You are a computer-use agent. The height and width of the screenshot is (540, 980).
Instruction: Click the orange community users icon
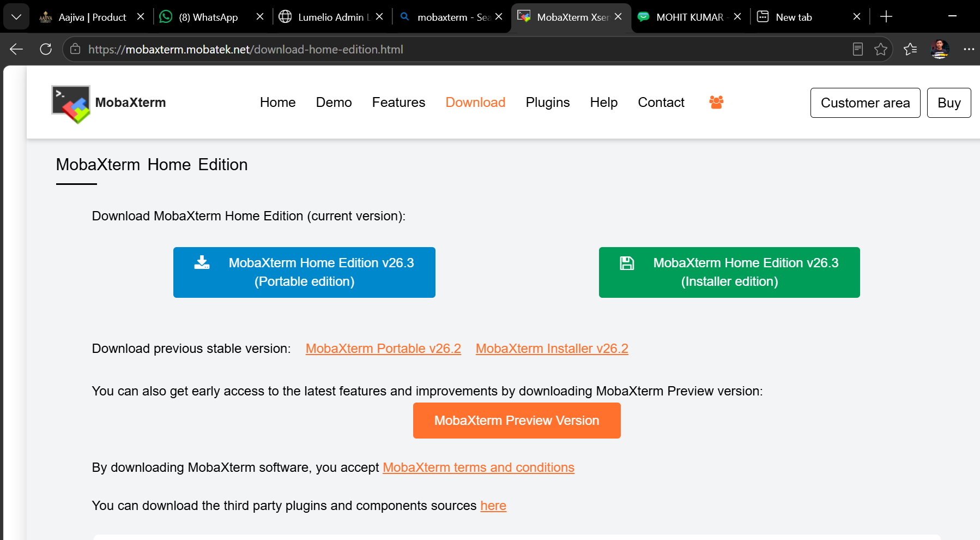point(716,102)
